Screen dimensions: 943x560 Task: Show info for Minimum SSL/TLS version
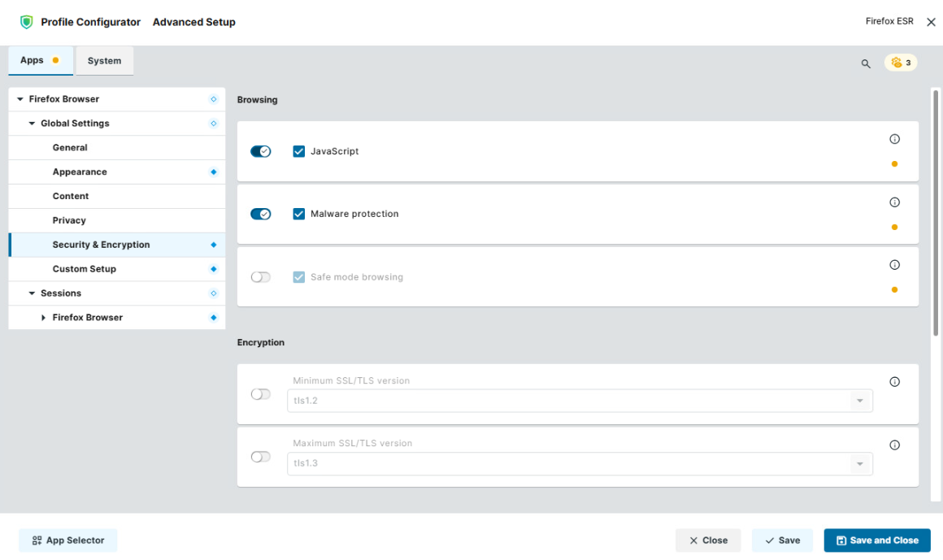894,382
